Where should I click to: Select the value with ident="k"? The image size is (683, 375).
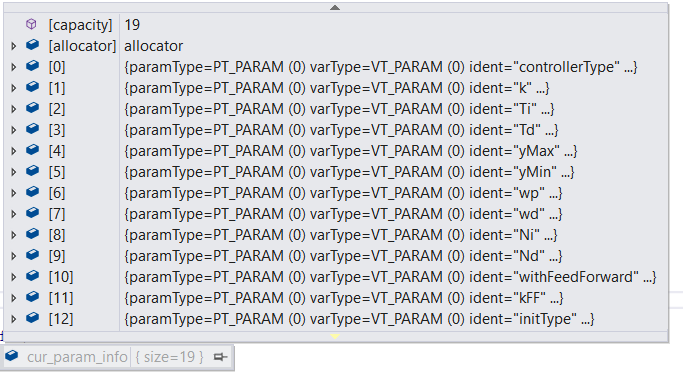coord(337,88)
